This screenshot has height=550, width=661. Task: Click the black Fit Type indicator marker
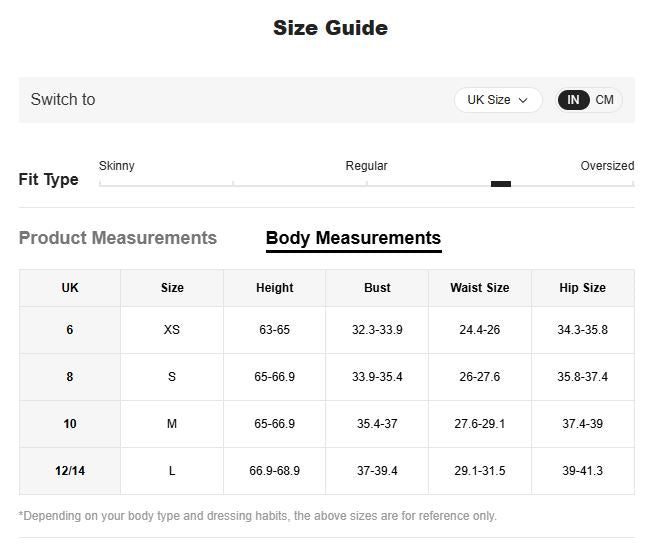pyautogui.click(x=501, y=184)
